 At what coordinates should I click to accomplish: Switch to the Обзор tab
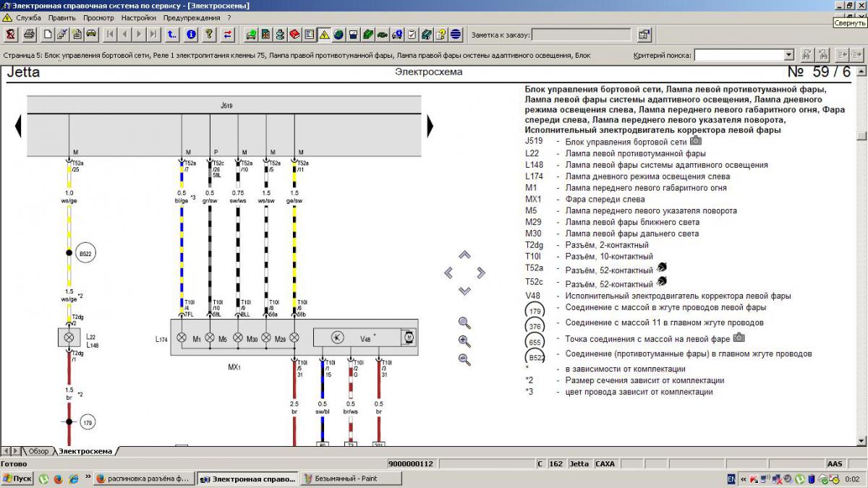[x=38, y=451]
